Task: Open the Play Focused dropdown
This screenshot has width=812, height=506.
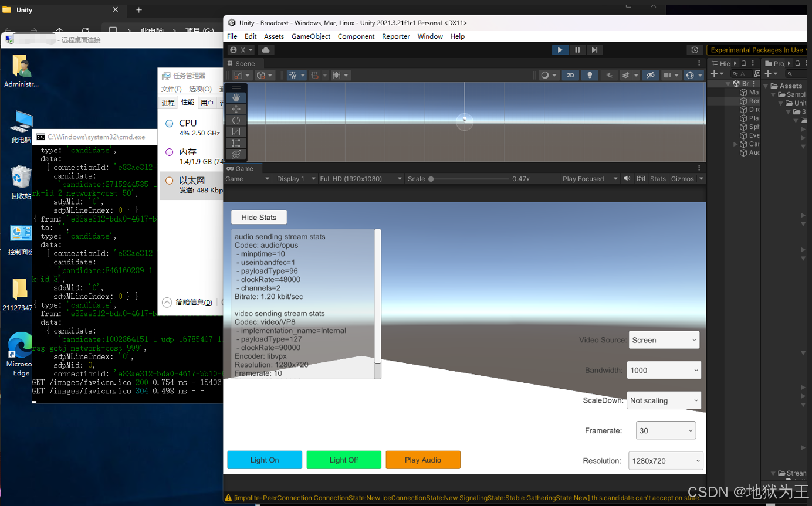Action: 590,179
